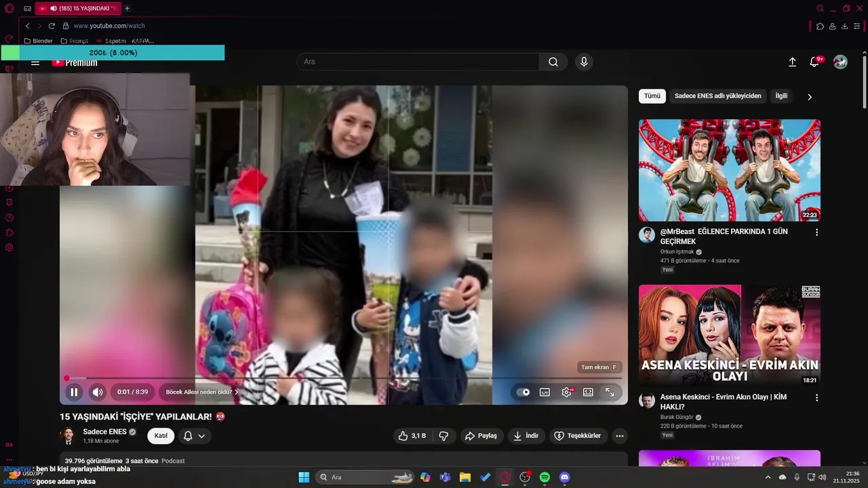This screenshot has height=488, width=868.
Task: Share the video via Paylaş
Action: (481, 436)
